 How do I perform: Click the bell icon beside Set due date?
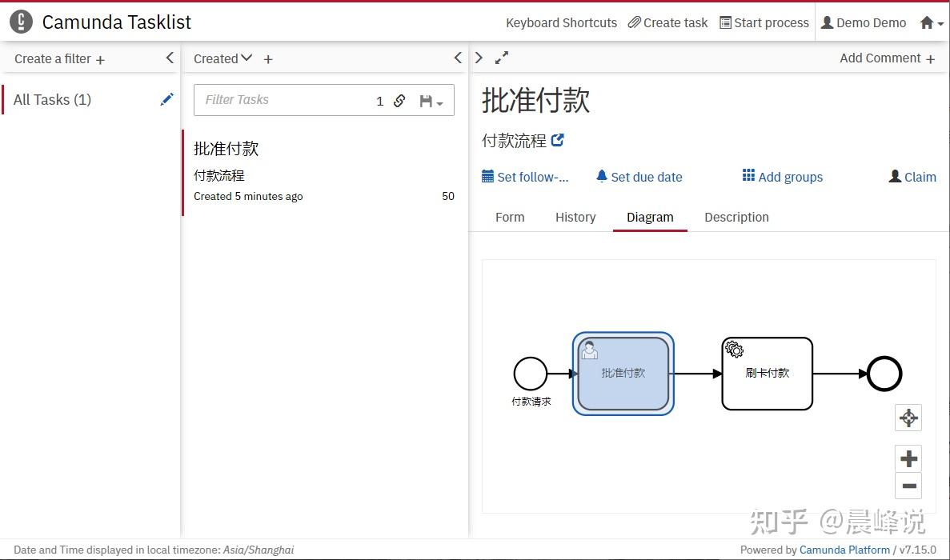coord(602,176)
